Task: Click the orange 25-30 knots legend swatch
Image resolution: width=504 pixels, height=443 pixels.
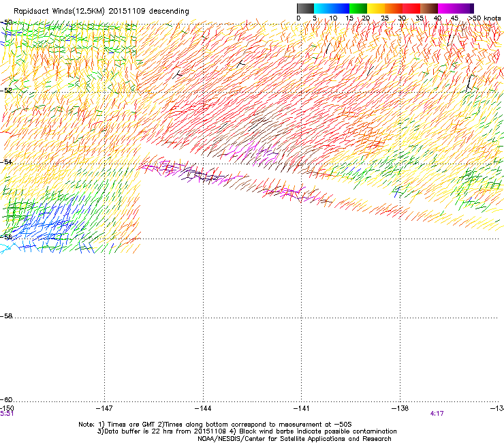Action: (x=394, y=8)
